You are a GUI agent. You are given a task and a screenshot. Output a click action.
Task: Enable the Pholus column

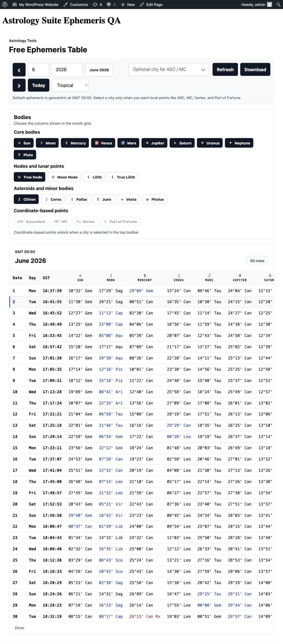tap(154, 199)
